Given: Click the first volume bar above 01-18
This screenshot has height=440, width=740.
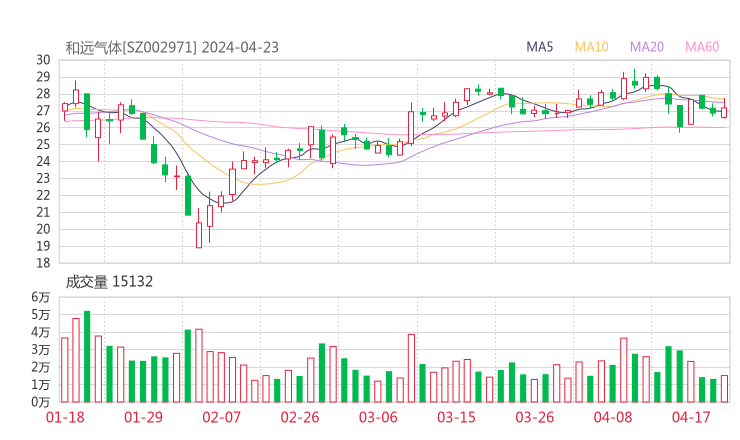Looking at the screenshot, I should (x=65, y=370).
